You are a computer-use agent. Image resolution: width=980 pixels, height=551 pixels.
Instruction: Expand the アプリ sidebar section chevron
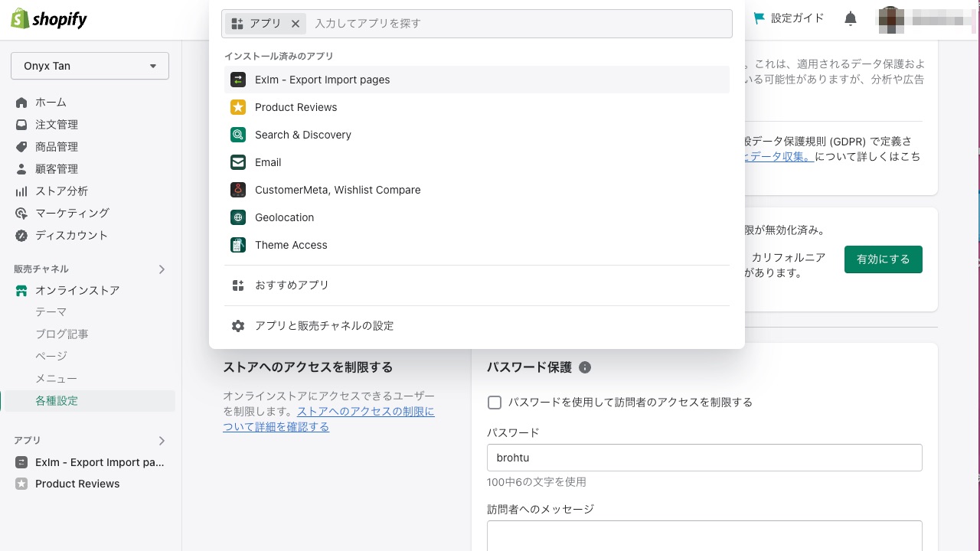[x=162, y=441]
